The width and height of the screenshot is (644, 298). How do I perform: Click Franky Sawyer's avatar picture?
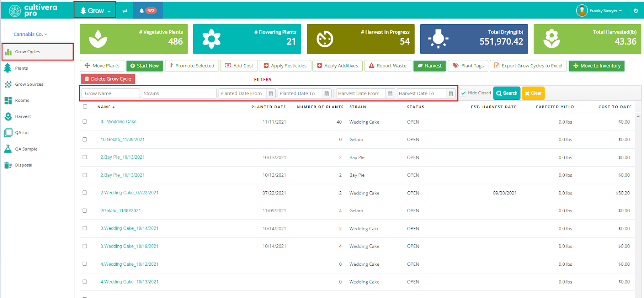tap(582, 10)
